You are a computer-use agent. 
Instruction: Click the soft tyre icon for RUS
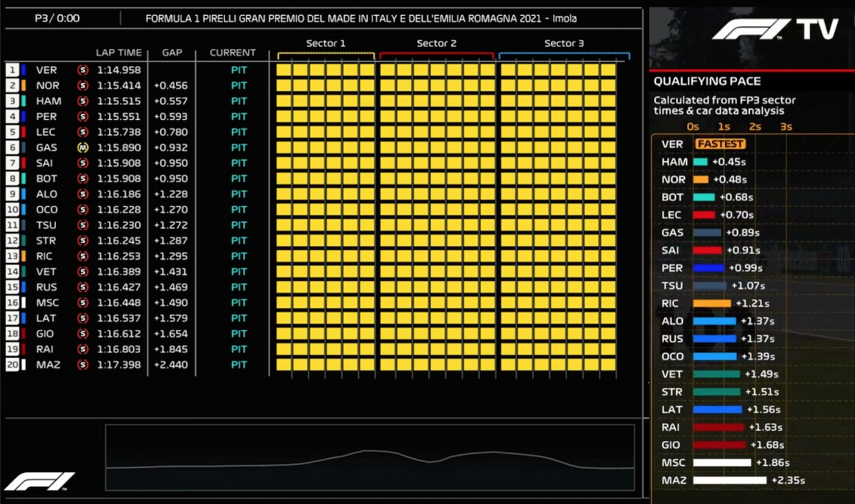[x=84, y=287]
